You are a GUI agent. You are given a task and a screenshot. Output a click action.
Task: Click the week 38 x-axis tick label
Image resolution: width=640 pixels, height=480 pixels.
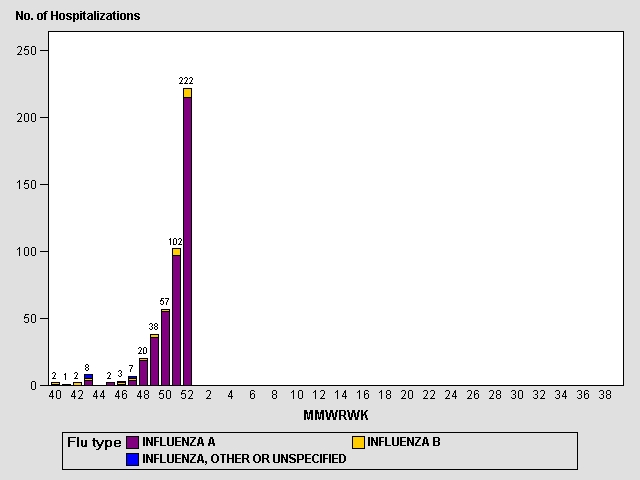605,396
